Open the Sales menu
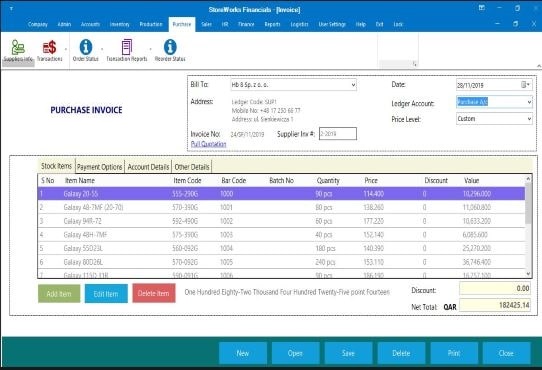The height and width of the screenshot is (370, 542). point(206,24)
